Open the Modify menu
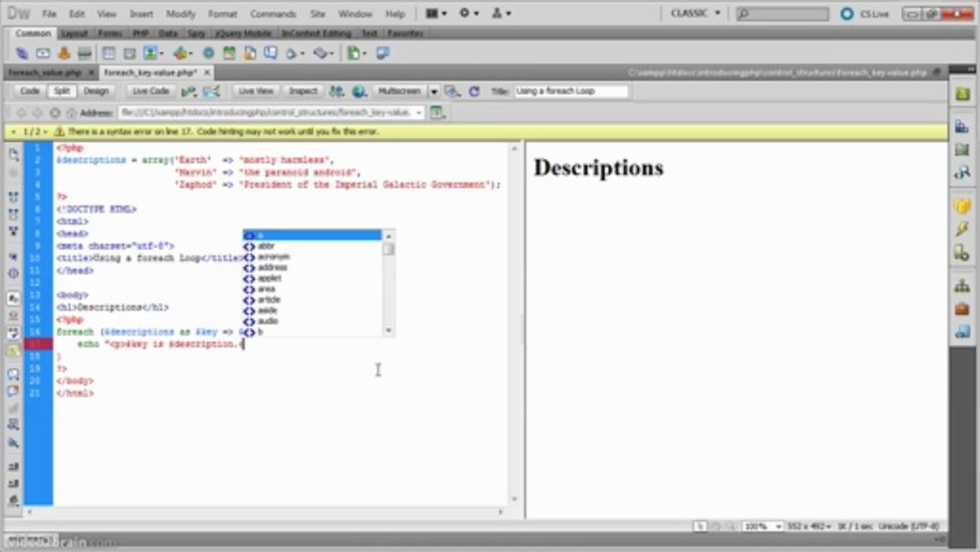Image resolution: width=980 pixels, height=552 pixels. (181, 14)
